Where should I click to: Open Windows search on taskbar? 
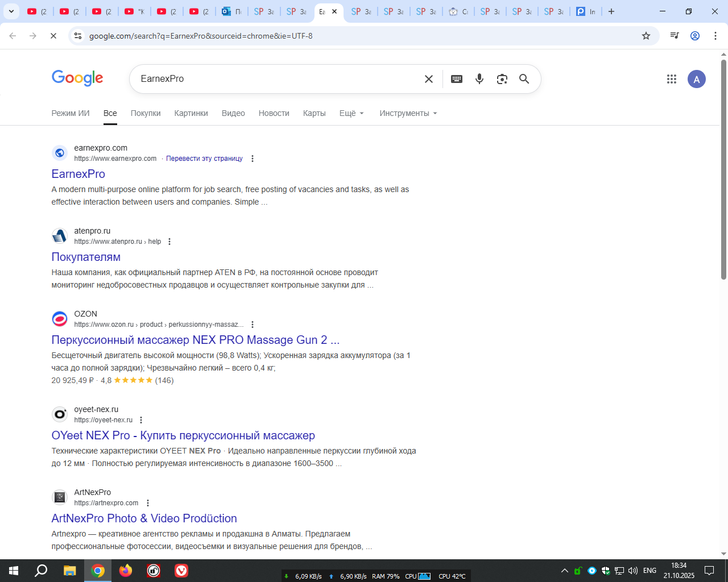point(41,571)
